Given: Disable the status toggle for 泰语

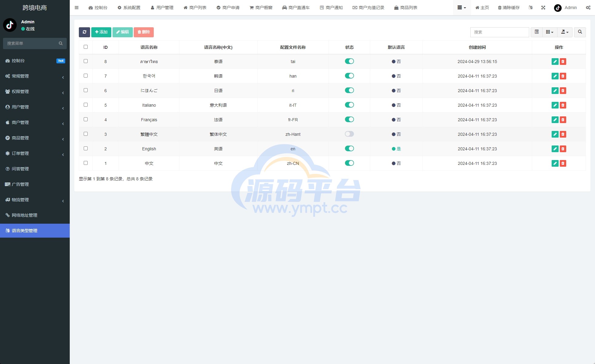Looking at the screenshot, I should click(x=349, y=61).
